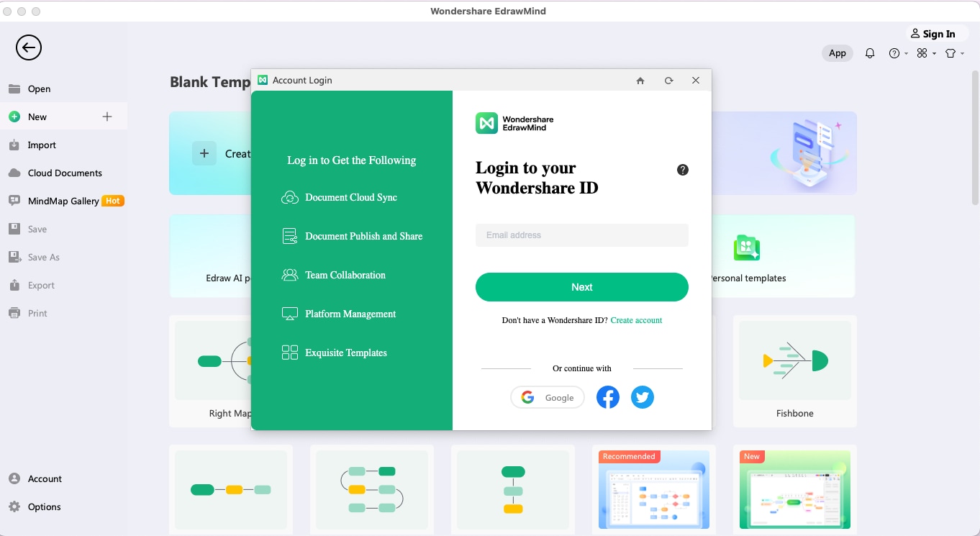This screenshot has width=980, height=536.
Task: Open the help question-mark menu
Action: (x=898, y=53)
